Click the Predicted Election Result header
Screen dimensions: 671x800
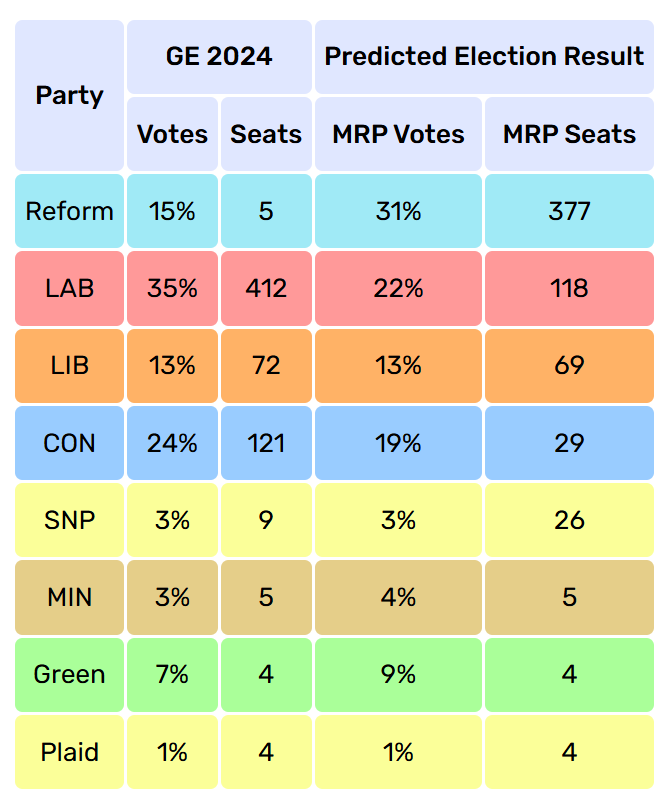484,56
